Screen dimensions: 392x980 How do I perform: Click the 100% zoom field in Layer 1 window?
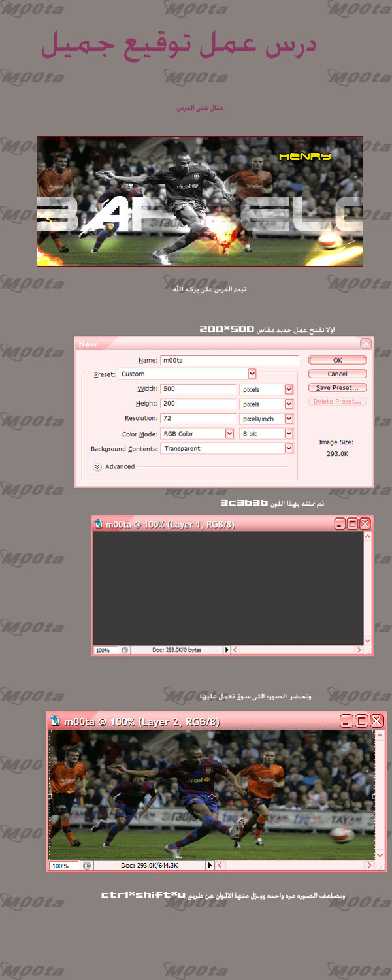(106, 651)
